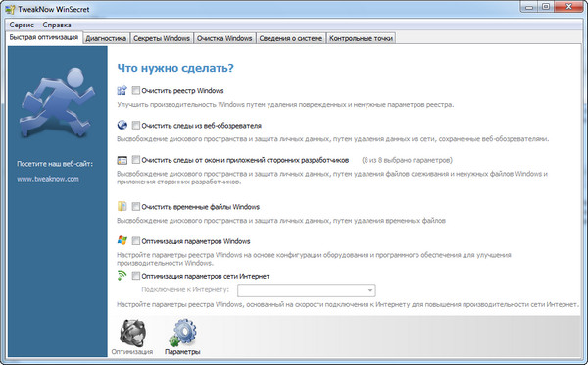Click the Windows flag optimization icon
Image resolution: width=588 pixels, height=365 pixels.
[x=122, y=240]
